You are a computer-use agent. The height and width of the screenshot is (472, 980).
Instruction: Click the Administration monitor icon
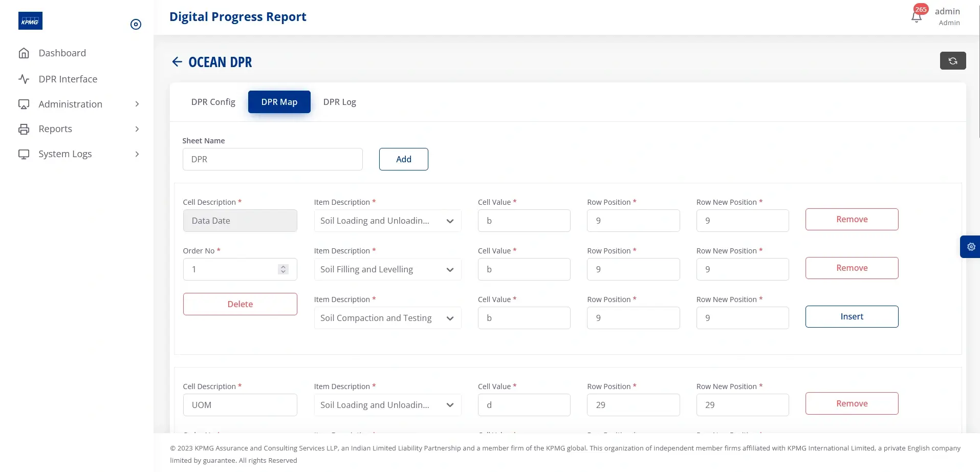[24, 104]
